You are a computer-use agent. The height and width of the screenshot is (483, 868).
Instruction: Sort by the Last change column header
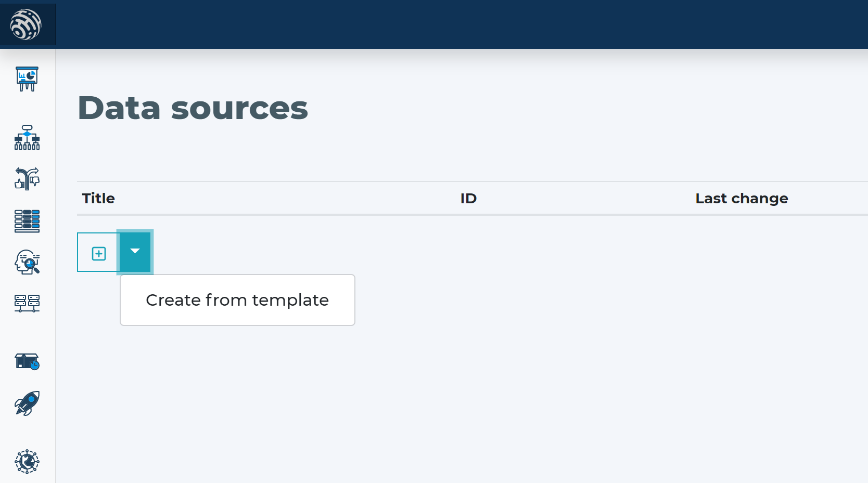click(x=742, y=198)
